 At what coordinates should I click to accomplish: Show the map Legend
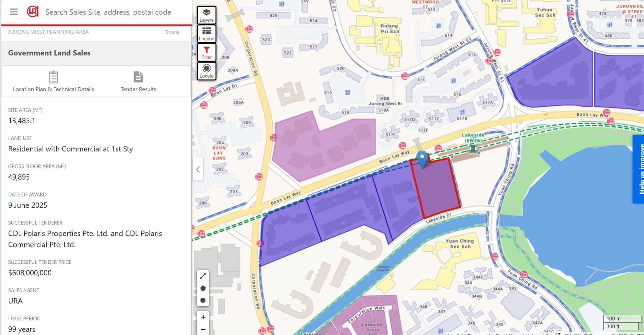[206, 34]
